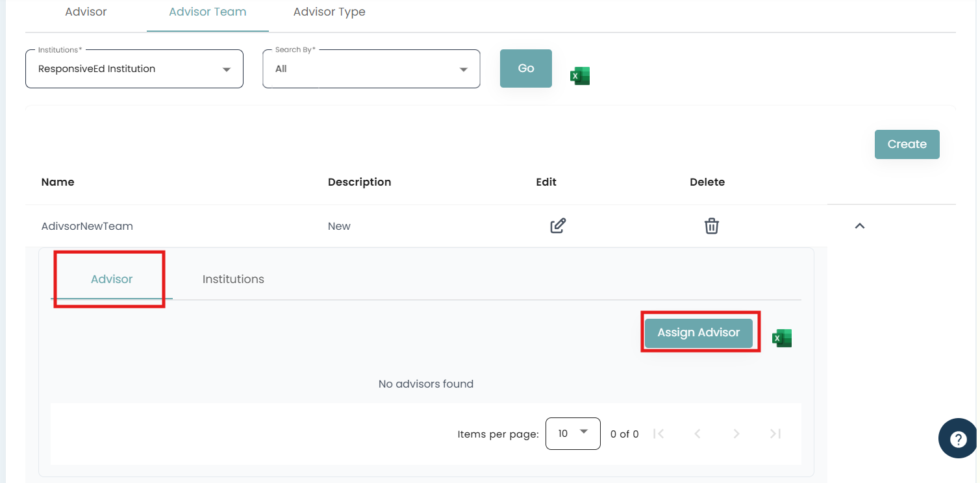Viewport: 980px width, 483px height.
Task: Open the Institutions tab inside team panel
Action: pyautogui.click(x=233, y=279)
